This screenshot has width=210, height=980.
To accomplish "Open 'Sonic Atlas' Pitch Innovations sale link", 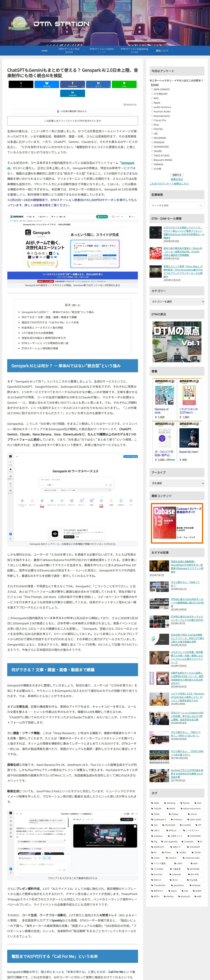I will pyautogui.click(x=183, y=271).
